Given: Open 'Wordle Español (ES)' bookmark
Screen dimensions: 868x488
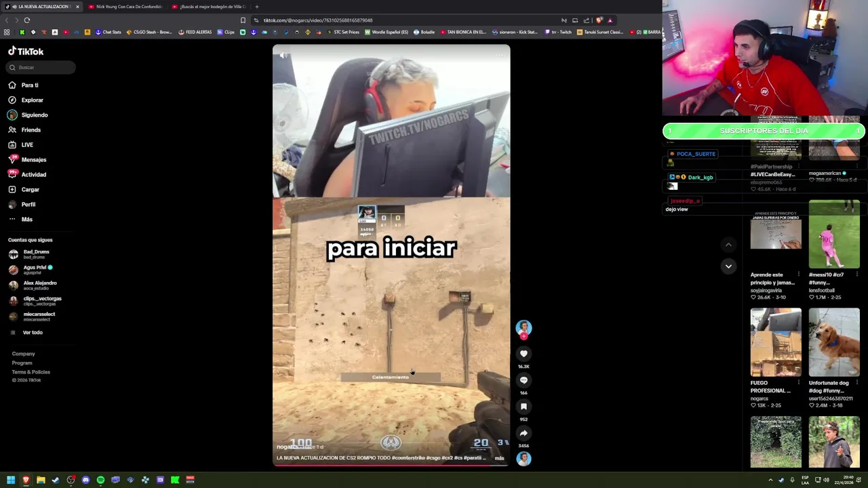Looking at the screenshot, I should [387, 32].
